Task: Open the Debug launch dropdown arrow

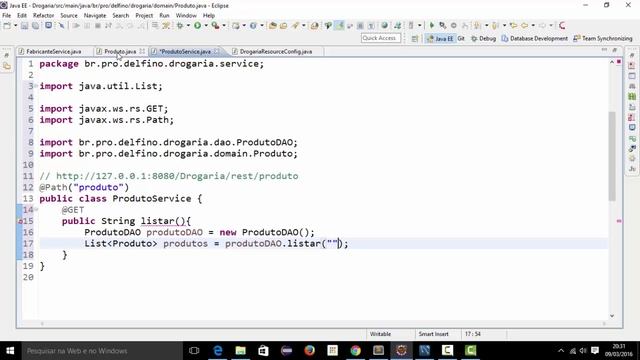Action: click(x=188, y=26)
